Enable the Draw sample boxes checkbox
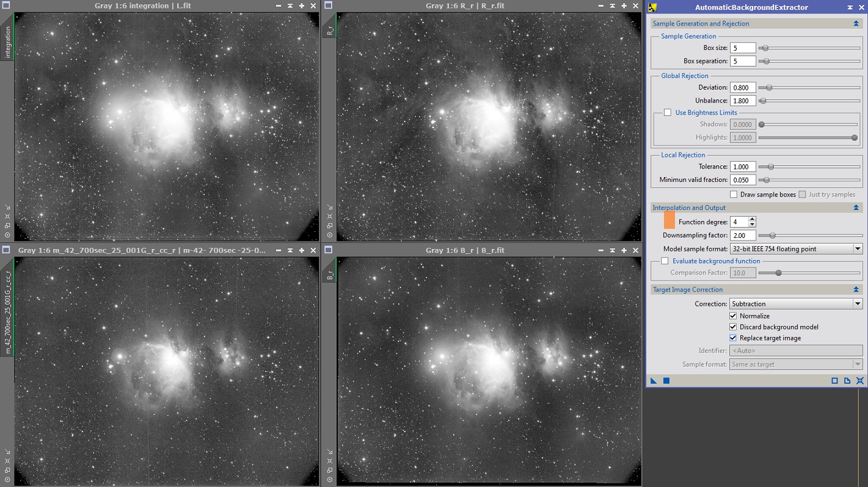 coord(734,195)
